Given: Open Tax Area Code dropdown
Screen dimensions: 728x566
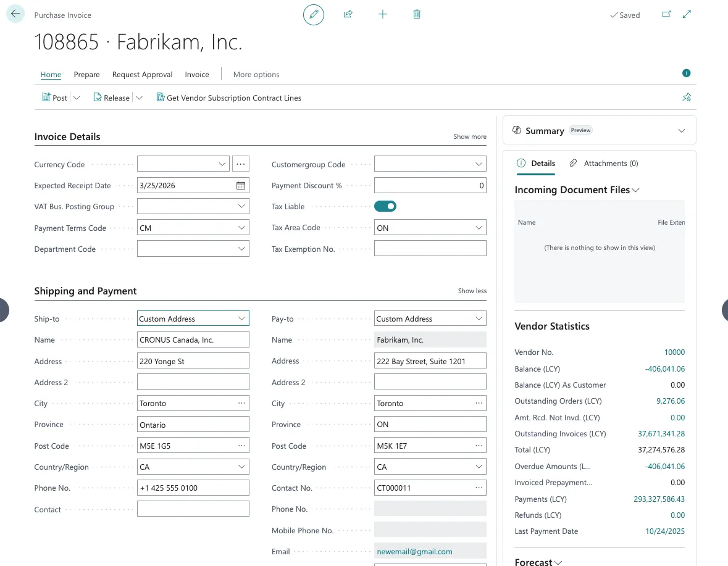Looking at the screenshot, I should 479,227.
